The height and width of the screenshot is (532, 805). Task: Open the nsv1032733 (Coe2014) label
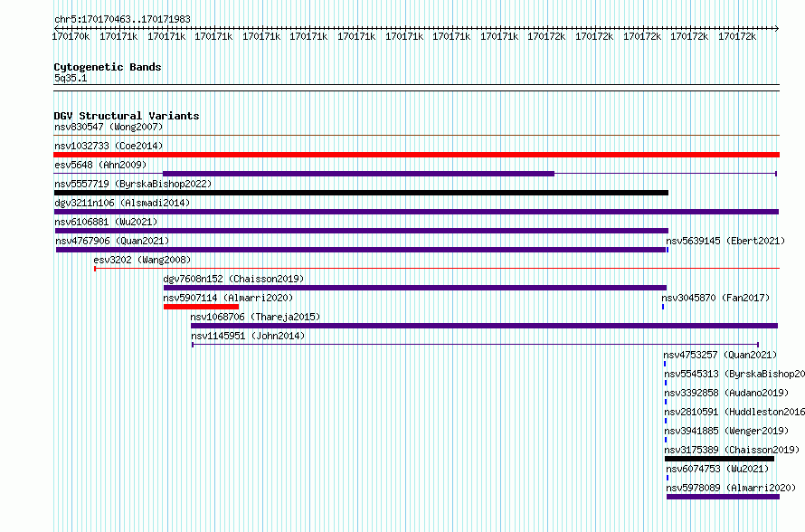[109, 146]
